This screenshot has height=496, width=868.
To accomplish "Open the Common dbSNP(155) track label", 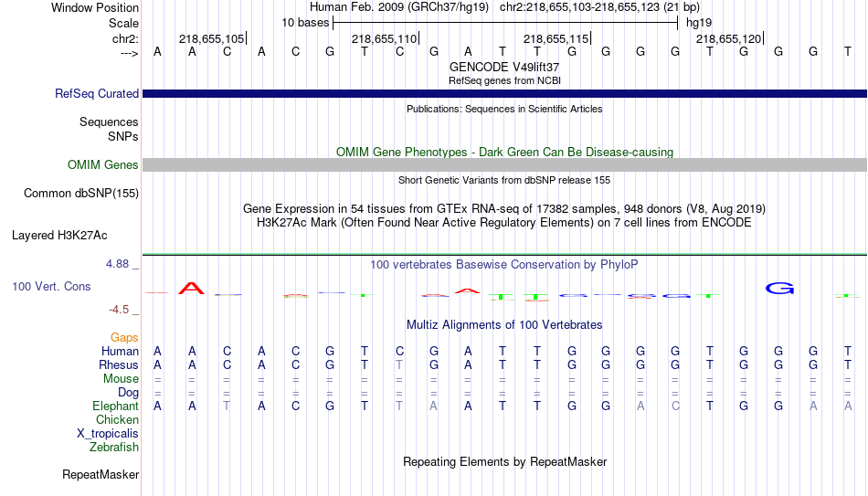I will click(80, 194).
